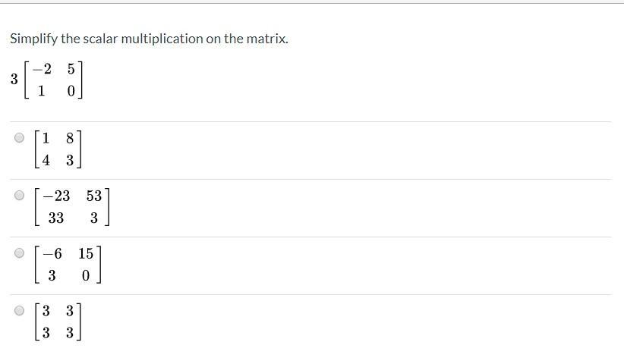The height and width of the screenshot is (364, 624).
Task: Click the 0 entry in the question matrix
Action: tap(71, 92)
